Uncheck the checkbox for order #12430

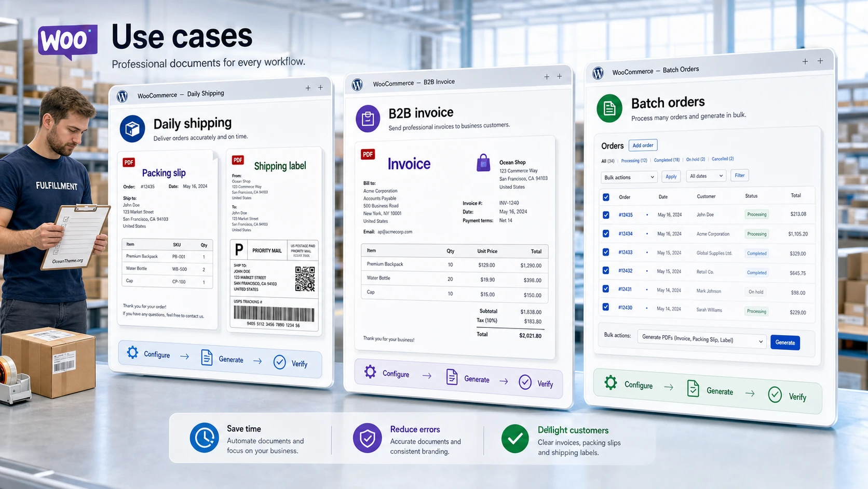606,307
